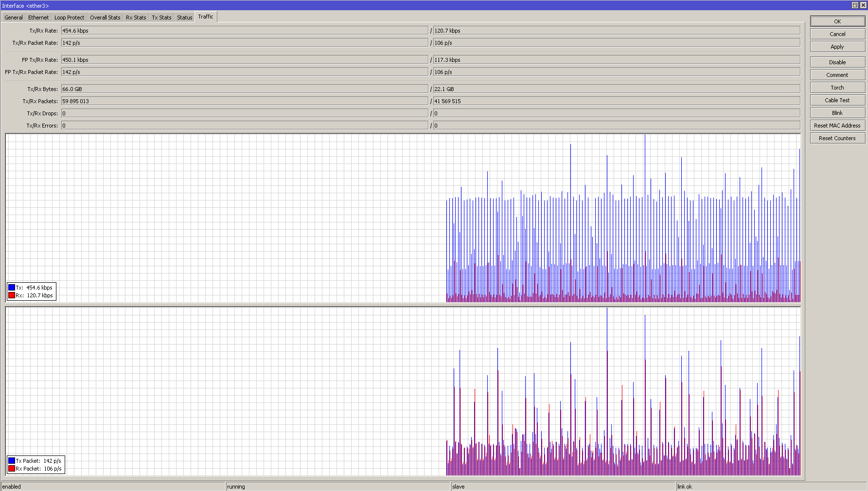The height and width of the screenshot is (491, 868).
Task: Open the General tab
Action: (x=14, y=18)
